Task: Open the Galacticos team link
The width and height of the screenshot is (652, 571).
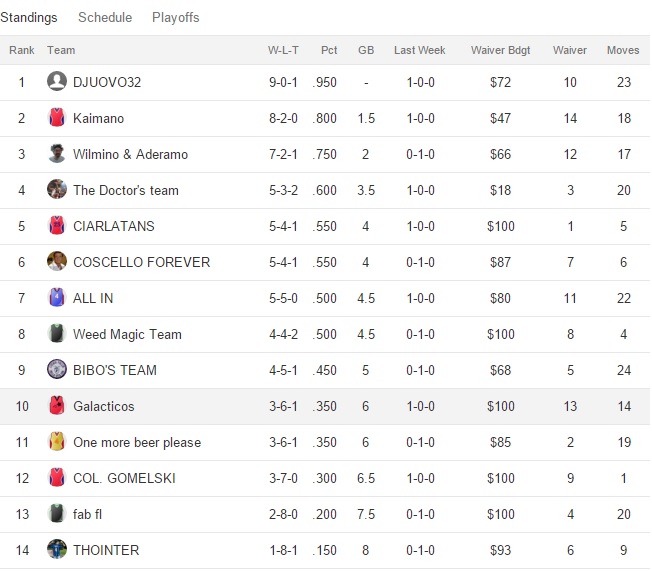Action: [103, 406]
